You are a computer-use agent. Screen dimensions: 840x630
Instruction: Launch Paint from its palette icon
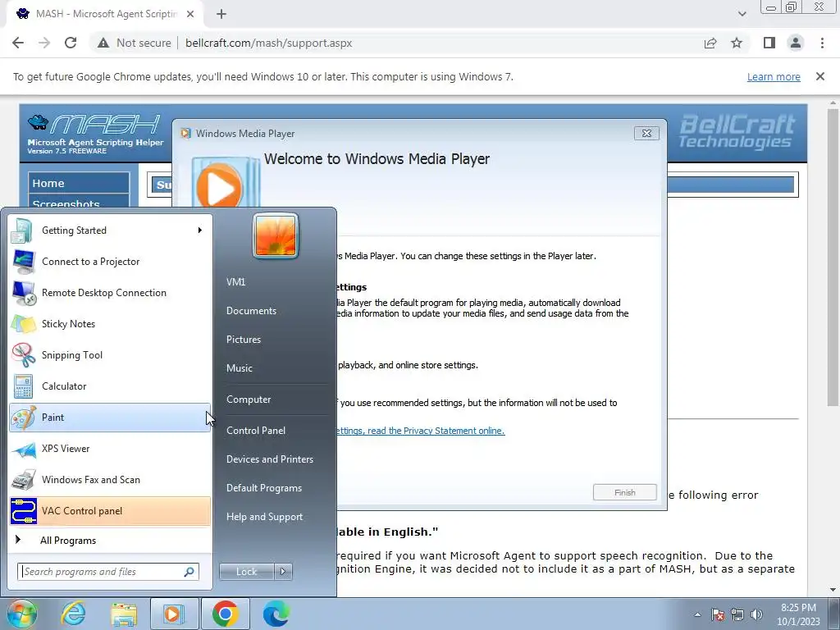coord(24,418)
